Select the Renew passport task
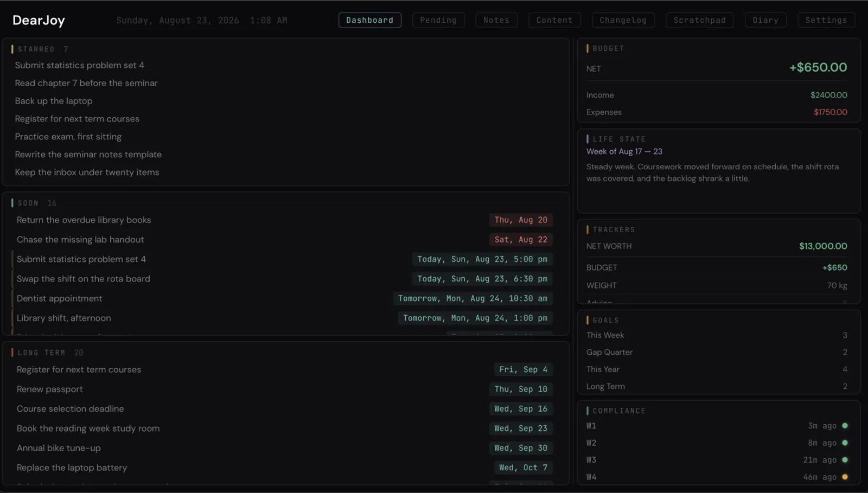868x493 pixels. tap(50, 389)
